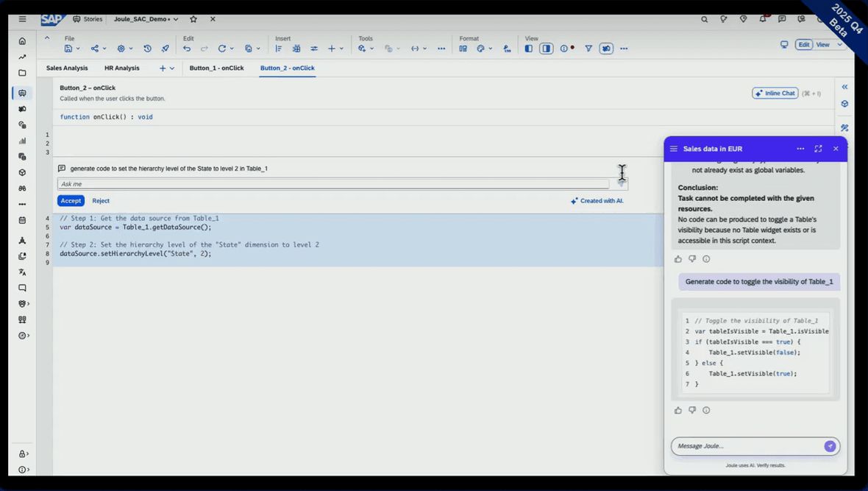Viewport: 868px width, 491px height.
Task: Open View mode dropdown arrow
Action: (x=840, y=44)
